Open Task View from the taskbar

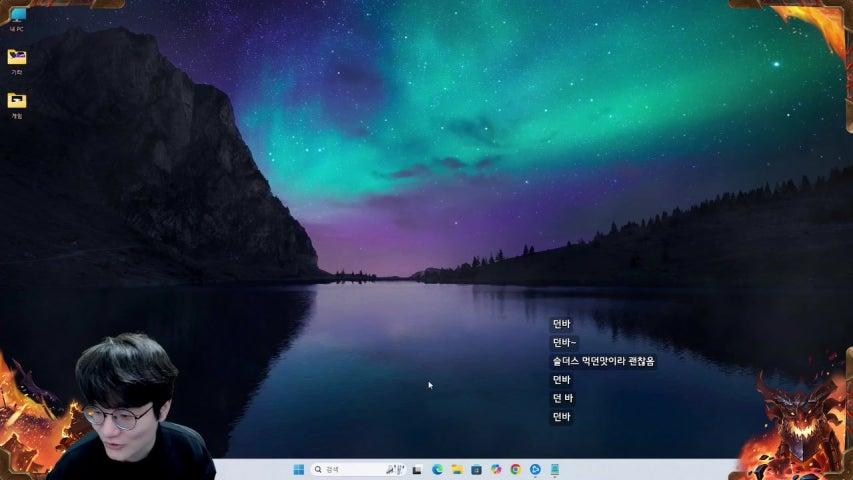pos(417,469)
